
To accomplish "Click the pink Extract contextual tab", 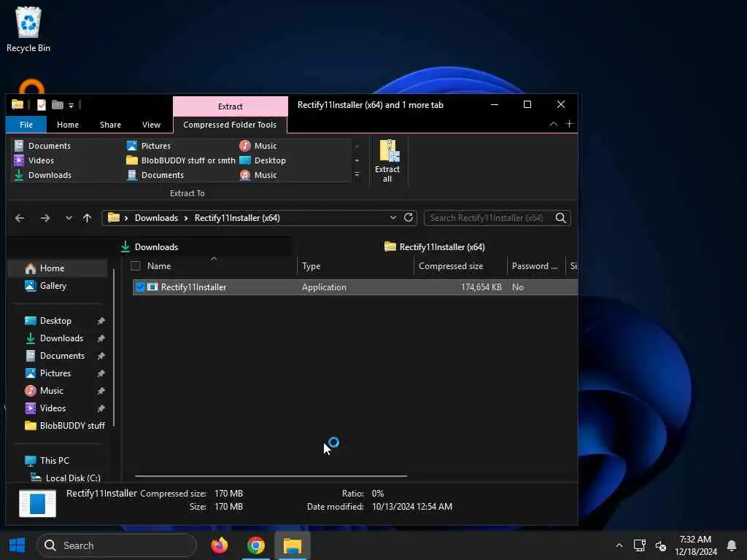I will [x=230, y=106].
